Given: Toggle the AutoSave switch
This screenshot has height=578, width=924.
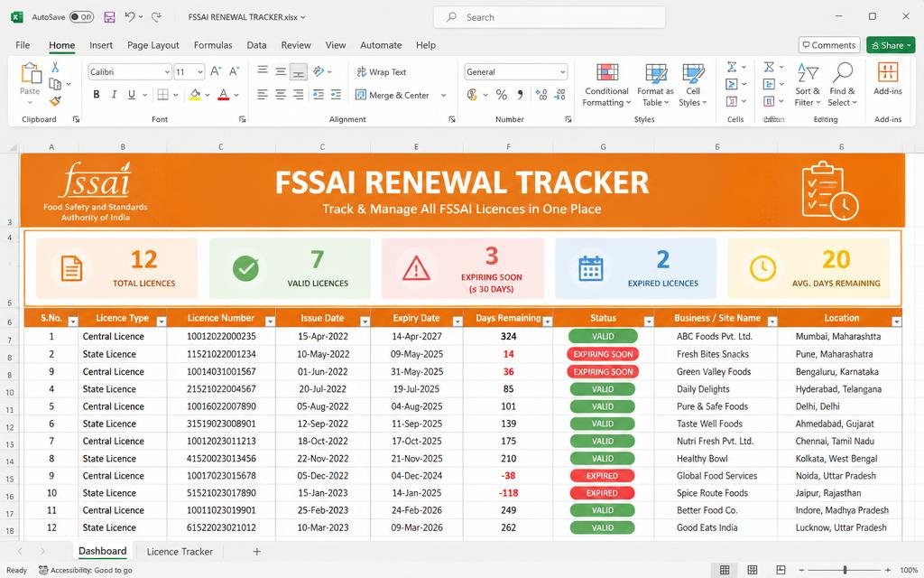Looking at the screenshot, I should (82, 17).
